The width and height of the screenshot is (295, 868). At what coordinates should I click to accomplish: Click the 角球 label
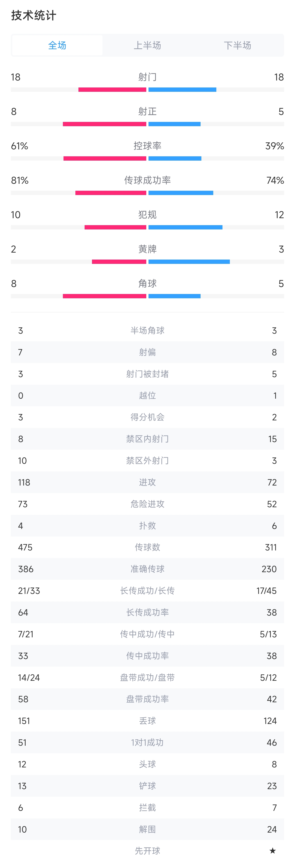pos(147,283)
